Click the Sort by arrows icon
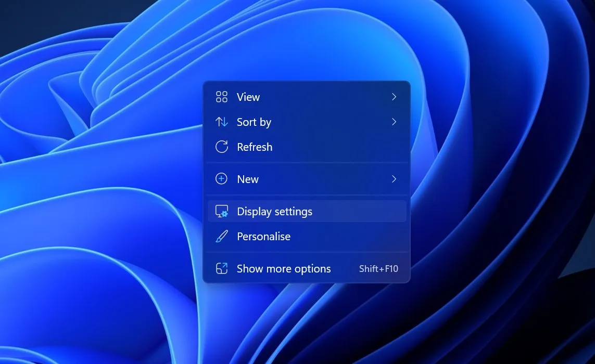 [222, 122]
